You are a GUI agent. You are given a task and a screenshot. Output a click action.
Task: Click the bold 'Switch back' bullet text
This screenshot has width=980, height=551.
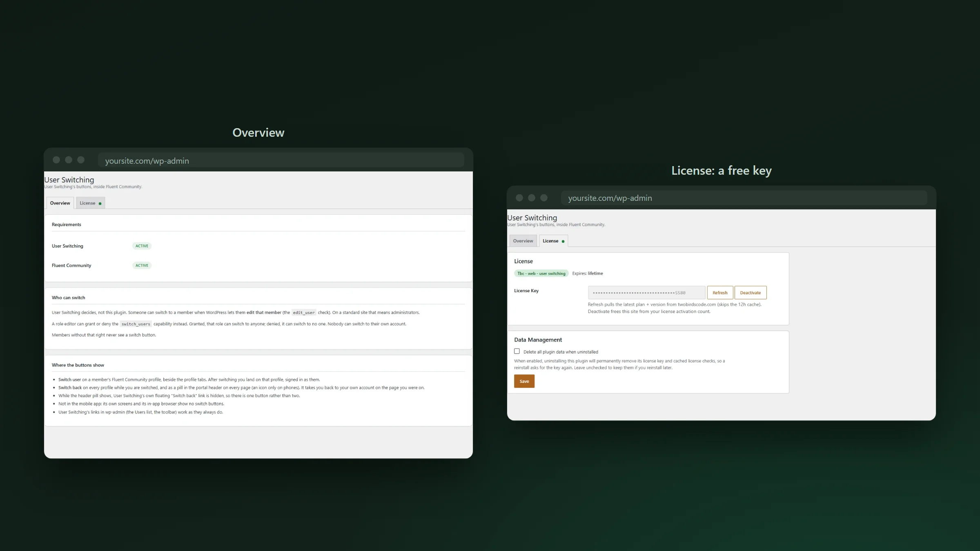click(70, 388)
